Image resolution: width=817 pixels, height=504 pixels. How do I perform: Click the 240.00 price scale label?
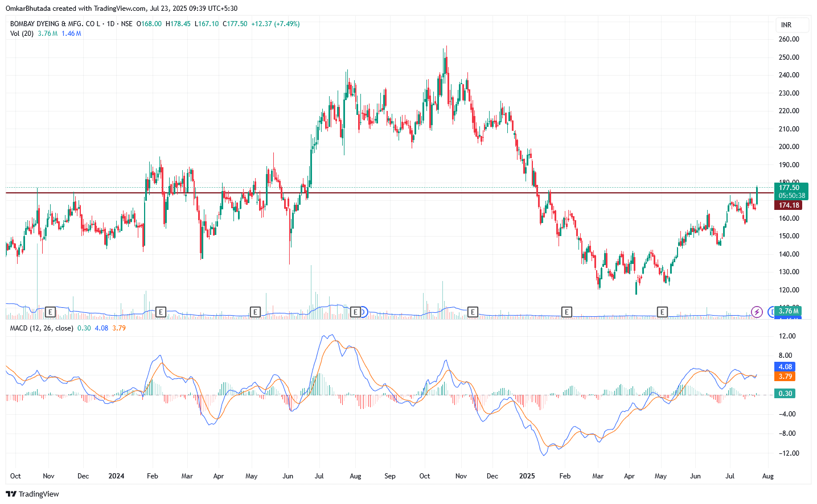coord(789,75)
